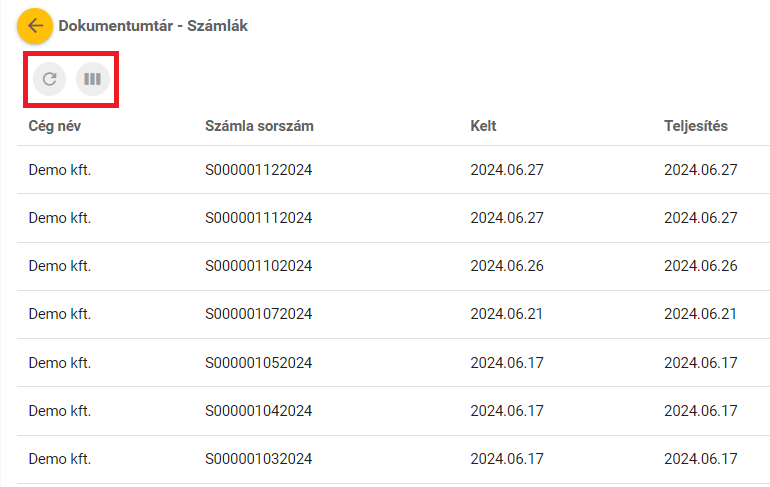Click Kelt date 2024.06.26
This screenshot has height=487, width=770.
[x=507, y=266]
